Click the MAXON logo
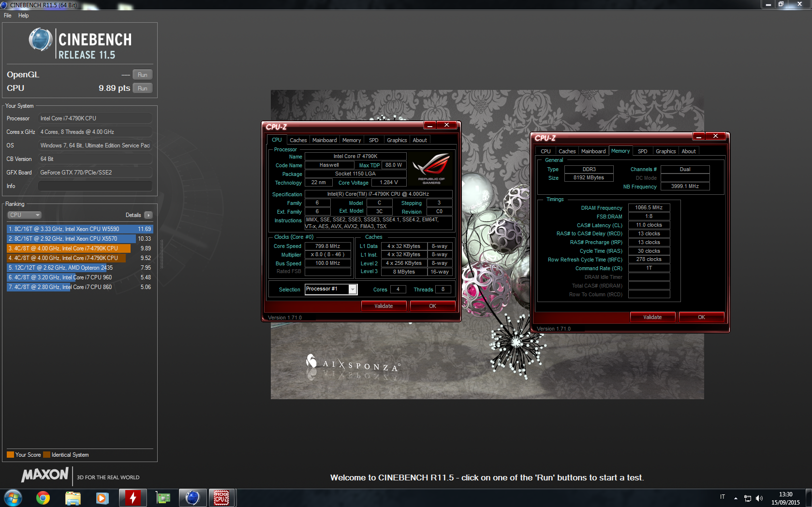This screenshot has width=812, height=507. [x=44, y=475]
